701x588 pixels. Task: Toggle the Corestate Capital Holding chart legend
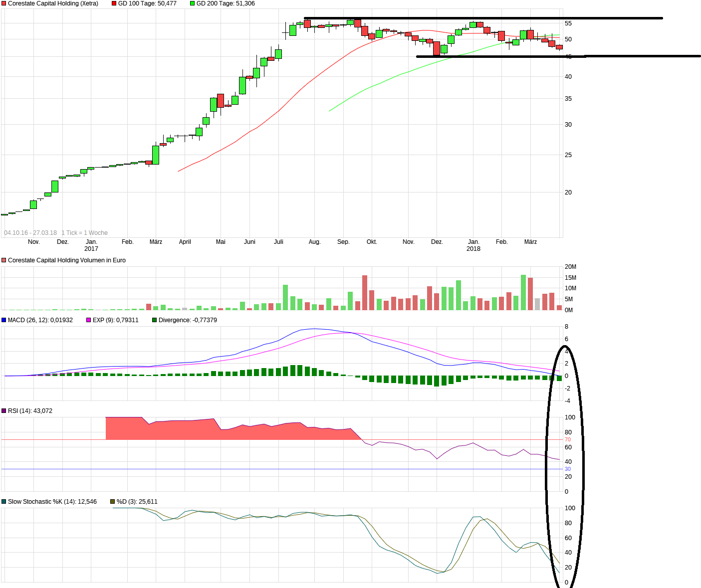point(4,3)
